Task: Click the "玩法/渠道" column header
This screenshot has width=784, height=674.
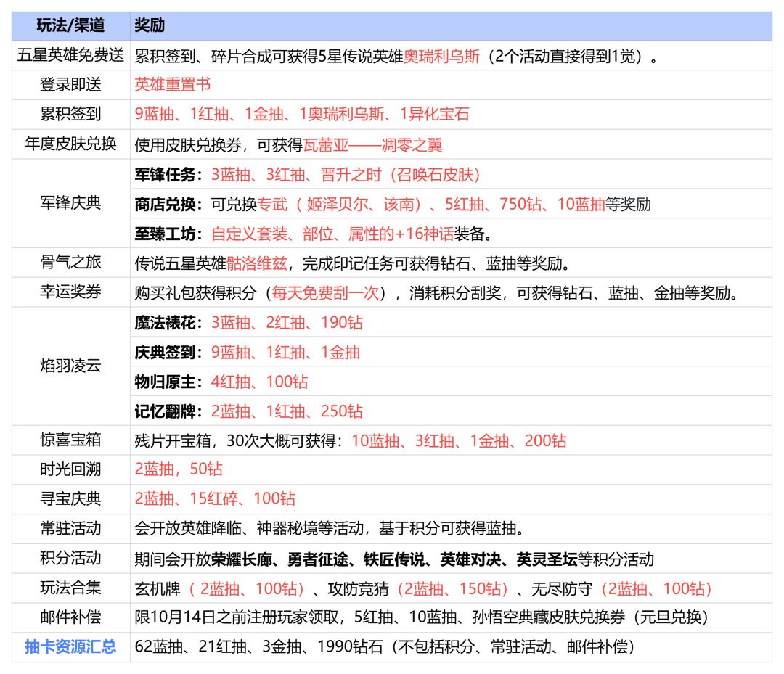Action: (70, 25)
